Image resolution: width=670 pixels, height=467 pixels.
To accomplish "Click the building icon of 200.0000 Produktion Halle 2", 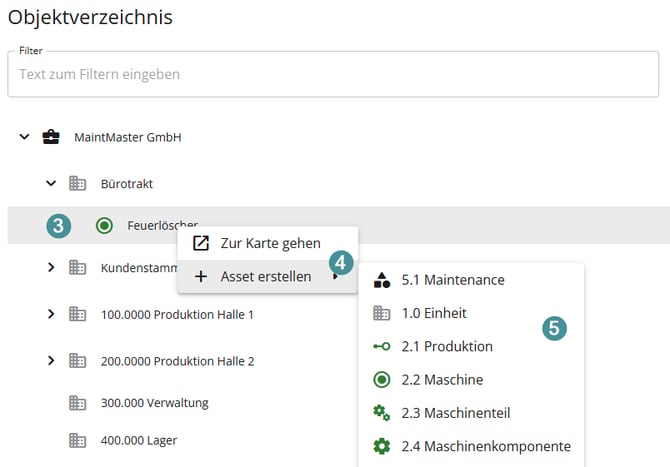I will pos(77,361).
